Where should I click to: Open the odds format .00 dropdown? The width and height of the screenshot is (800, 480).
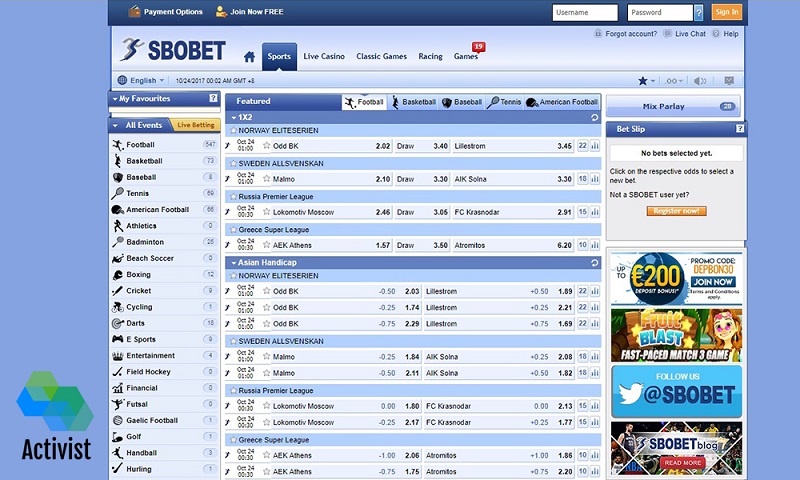click(x=673, y=81)
